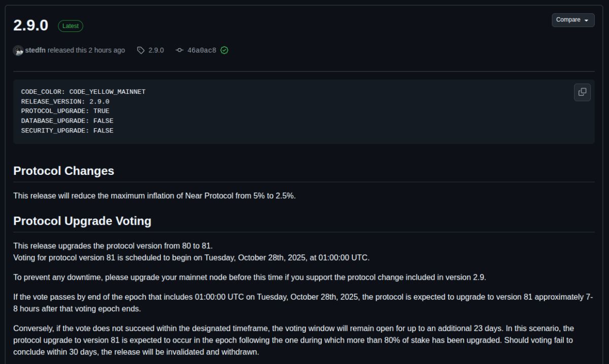
Task: Click the commit icon before 46a0ac8
Action: 180,50
